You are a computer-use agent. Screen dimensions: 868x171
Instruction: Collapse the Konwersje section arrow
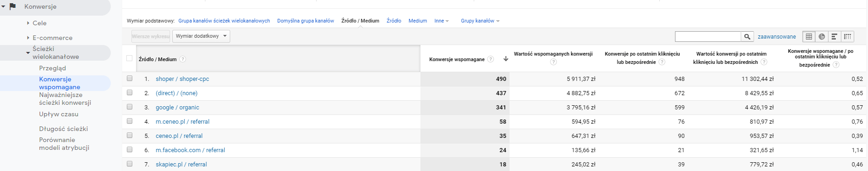tap(3, 6)
